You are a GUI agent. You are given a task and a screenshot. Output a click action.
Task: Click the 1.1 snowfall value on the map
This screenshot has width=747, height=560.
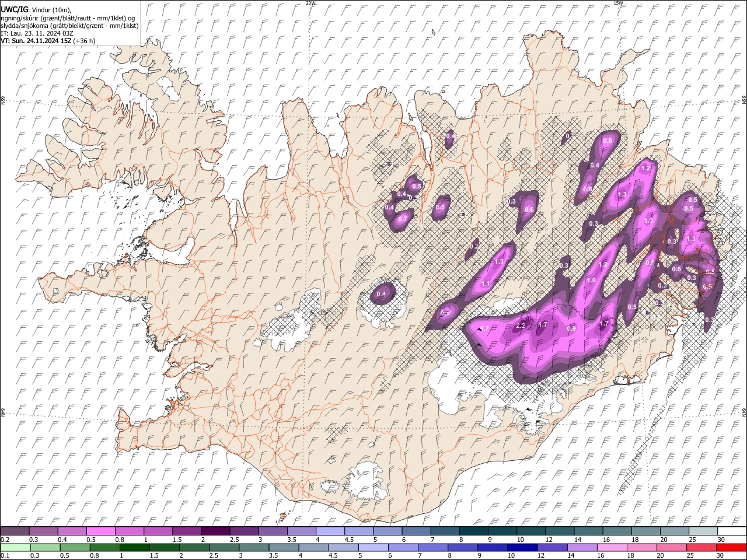click(x=486, y=283)
